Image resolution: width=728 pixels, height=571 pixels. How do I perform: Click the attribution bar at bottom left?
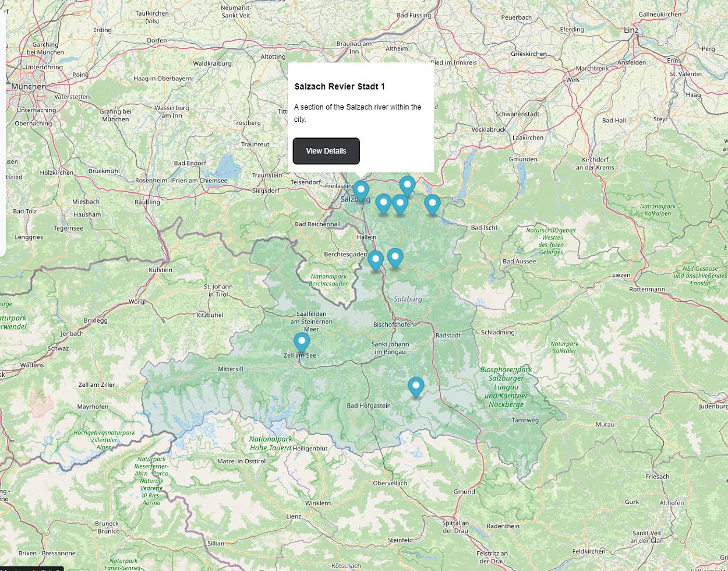[x=30, y=568]
